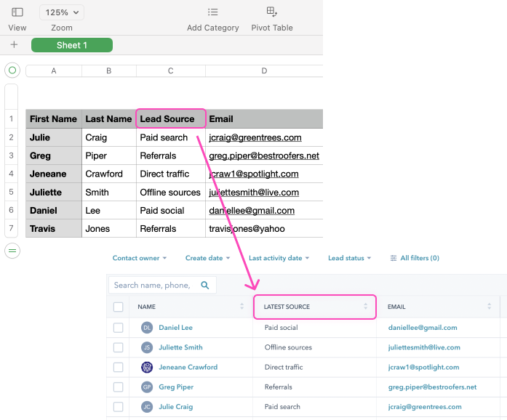The image size is (507, 420).
Task: Click the Add Category icon
Action: pyautogui.click(x=212, y=12)
